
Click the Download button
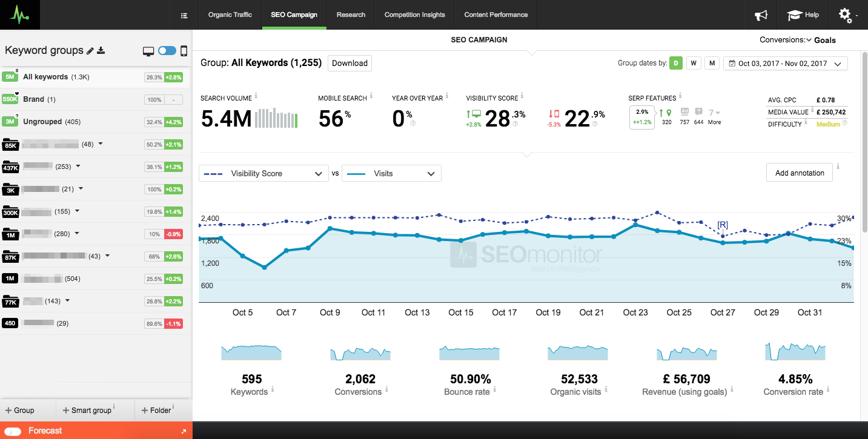coord(350,63)
